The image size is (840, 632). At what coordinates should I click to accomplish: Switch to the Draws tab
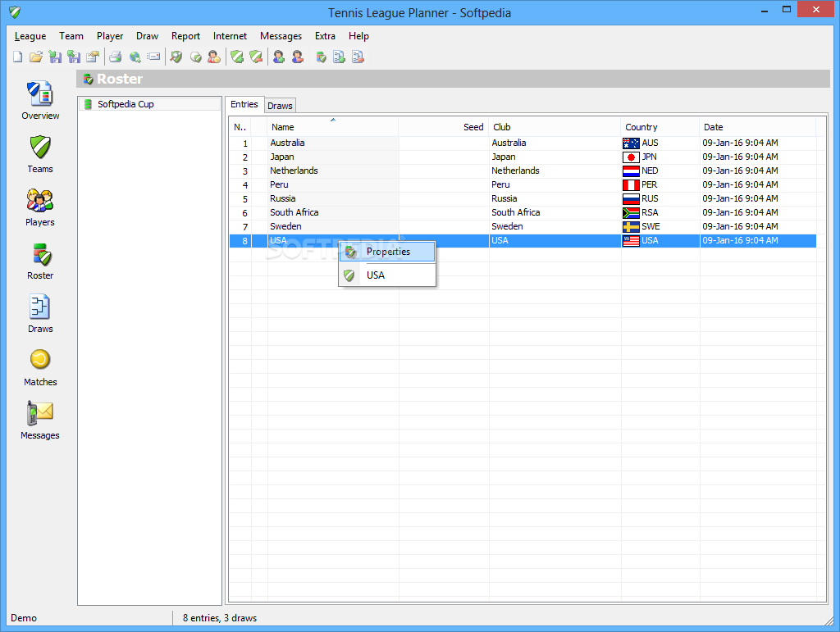point(281,106)
